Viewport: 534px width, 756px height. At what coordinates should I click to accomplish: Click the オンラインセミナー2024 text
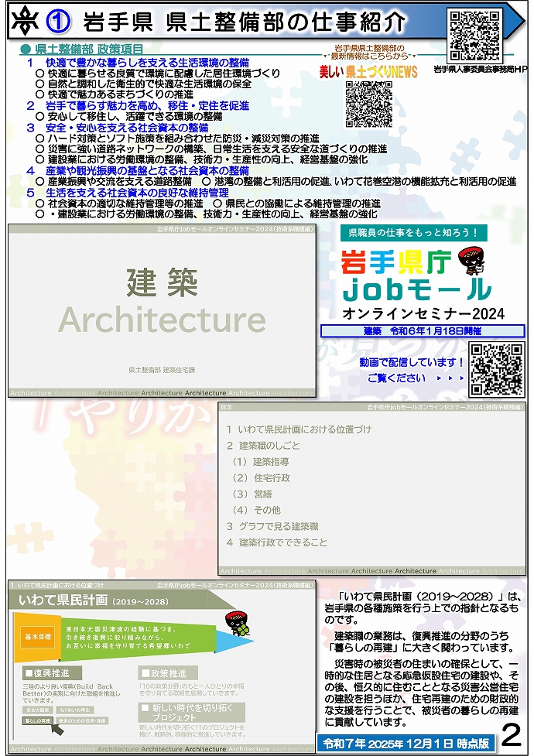click(x=423, y=314)
